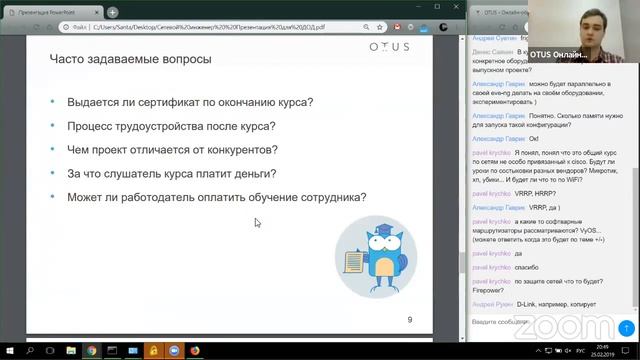
Task: Click bullet Может ли работодатель оплатить обучение
Action: coord(216,197)
